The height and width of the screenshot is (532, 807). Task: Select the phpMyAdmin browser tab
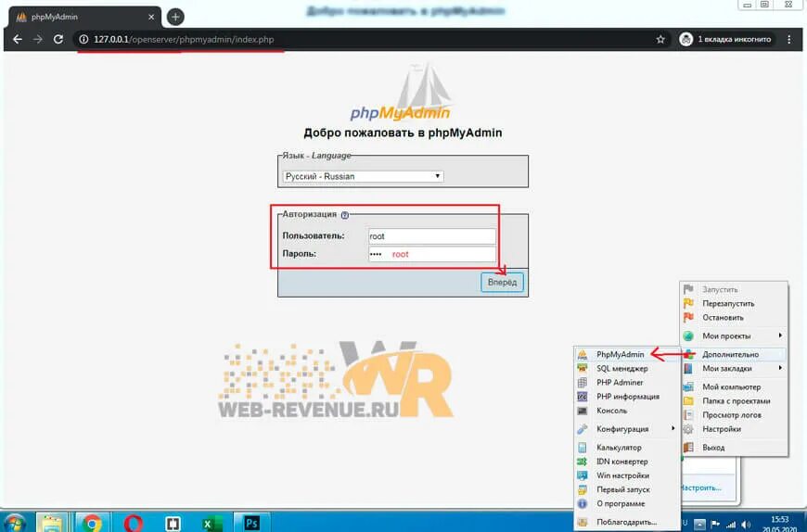coord(85,17)
